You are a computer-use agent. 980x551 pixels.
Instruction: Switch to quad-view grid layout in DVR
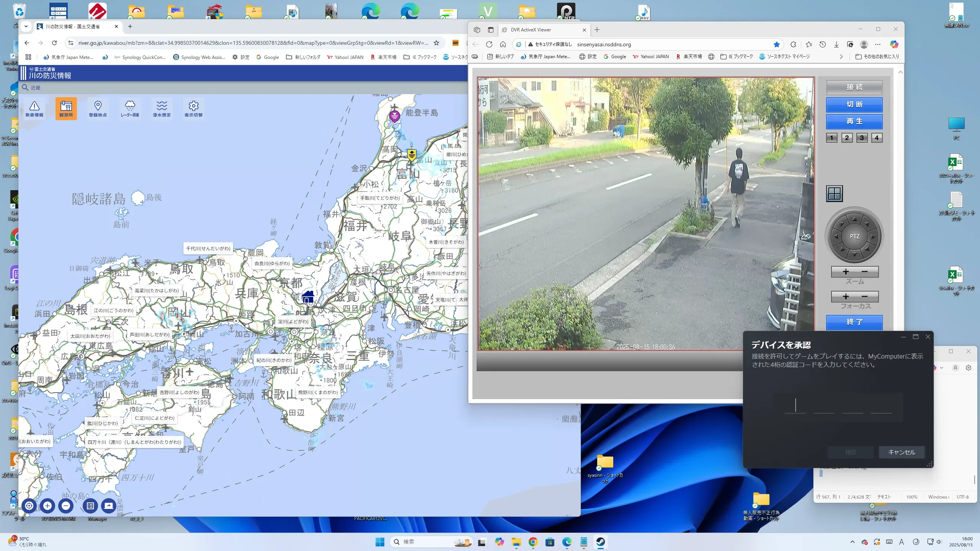[x=835, y=194]
